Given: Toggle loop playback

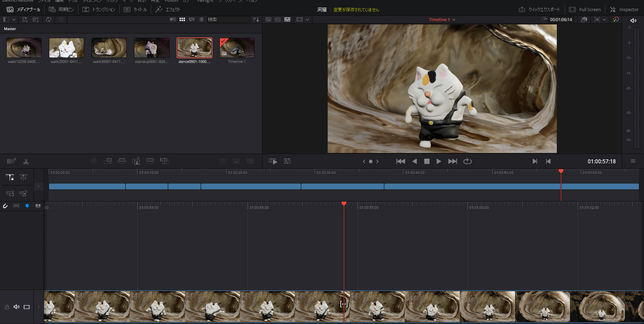Looking at the screenshot, I should coord(467,161).
